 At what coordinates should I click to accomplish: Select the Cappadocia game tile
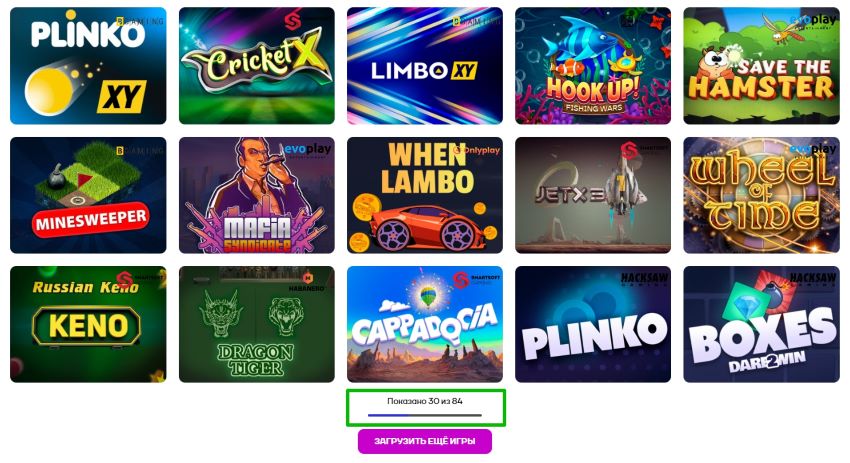point(425,324)
